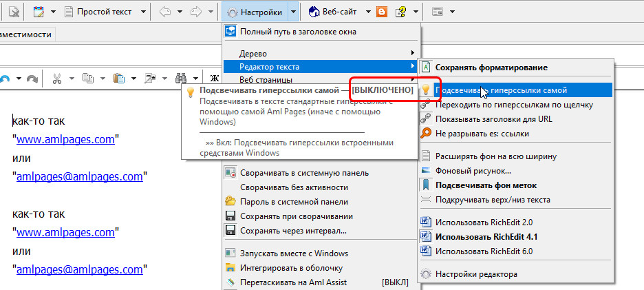The image size is (644, 290).
Task: Open the Настройки settings button
Action: [255, 12]
